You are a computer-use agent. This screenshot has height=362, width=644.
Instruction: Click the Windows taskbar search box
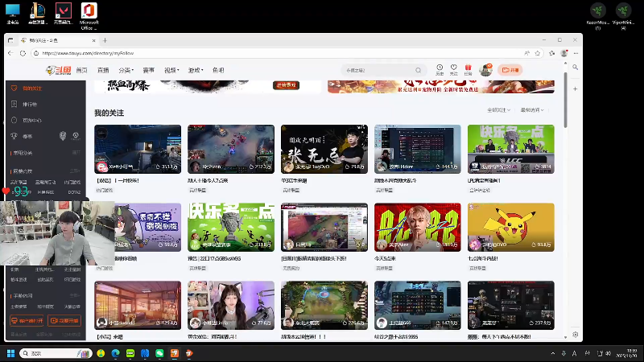point(56,353)
